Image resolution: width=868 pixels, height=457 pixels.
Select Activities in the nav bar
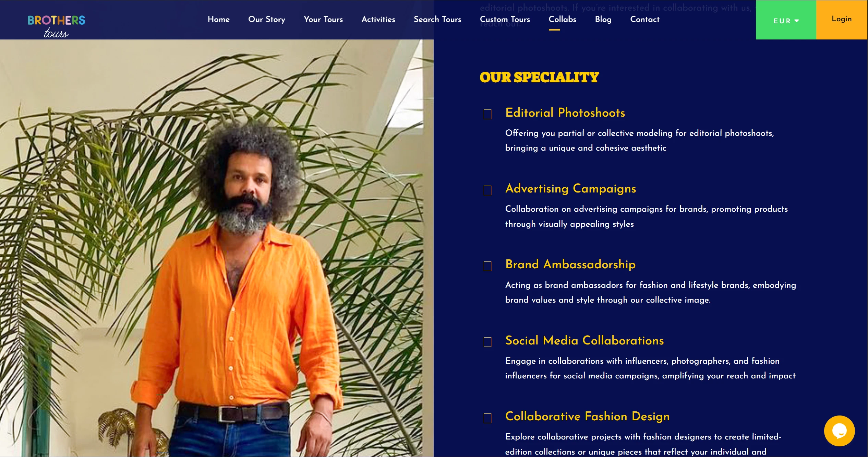click(x=378, y=19)
